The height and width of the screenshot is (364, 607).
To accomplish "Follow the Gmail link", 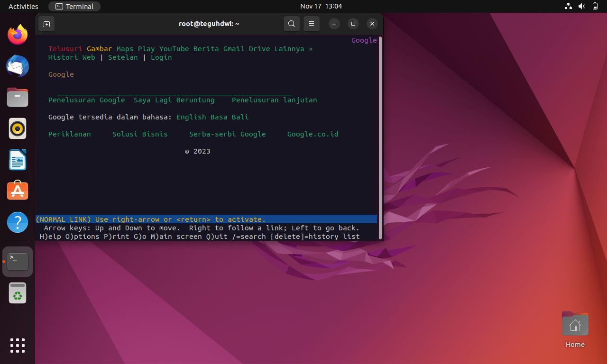I will [x=234, y=49].
